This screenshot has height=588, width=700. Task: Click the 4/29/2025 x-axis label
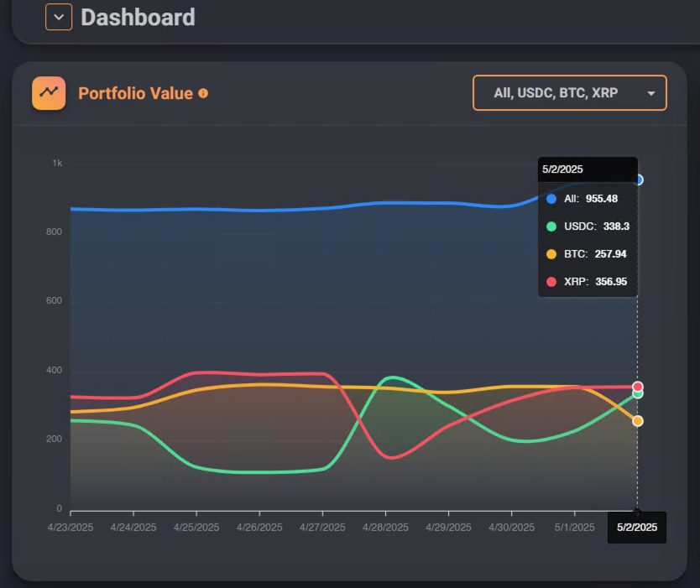click(x=449, y=528)
